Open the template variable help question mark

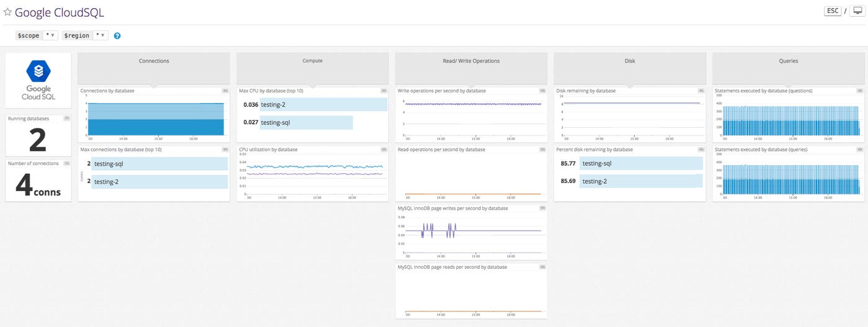pyautogui.click(x=117, y=36)
